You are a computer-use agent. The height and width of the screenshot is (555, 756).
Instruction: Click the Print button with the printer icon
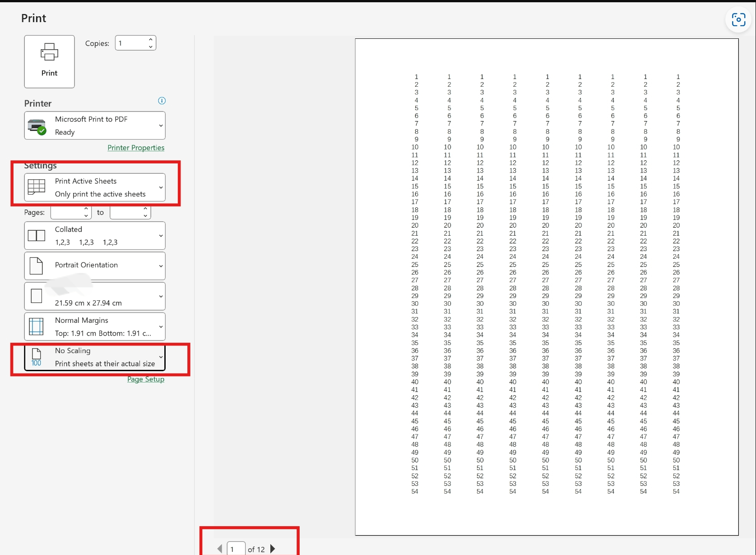(x=49, y=61)
